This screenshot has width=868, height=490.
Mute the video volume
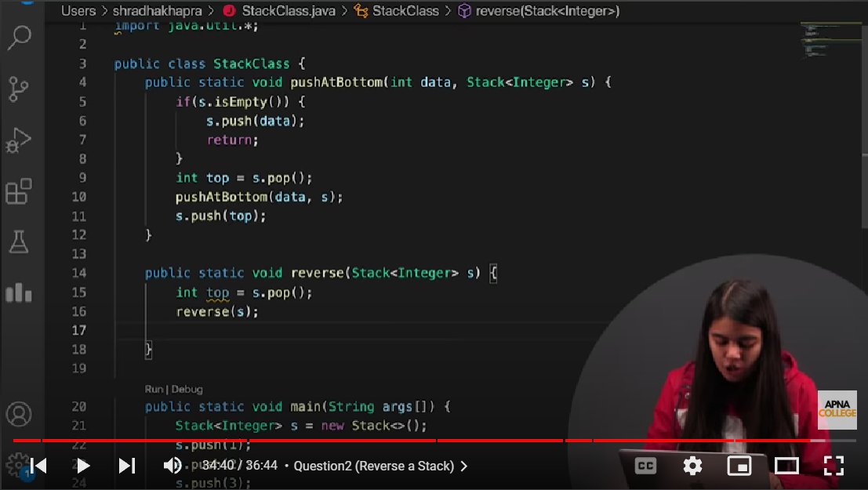pyautogui.click(x=173, y=466)
